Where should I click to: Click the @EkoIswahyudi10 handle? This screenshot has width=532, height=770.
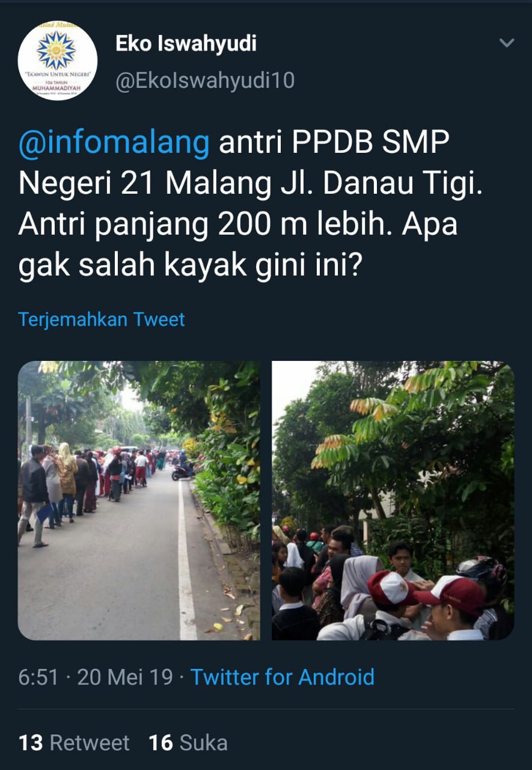click(205, 80)
